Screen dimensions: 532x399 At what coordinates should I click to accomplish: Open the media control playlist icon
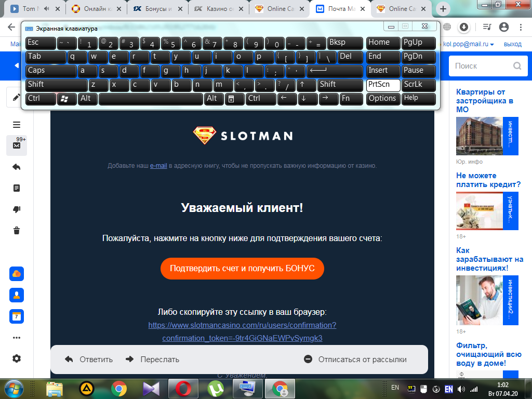(x=487, y=27)
